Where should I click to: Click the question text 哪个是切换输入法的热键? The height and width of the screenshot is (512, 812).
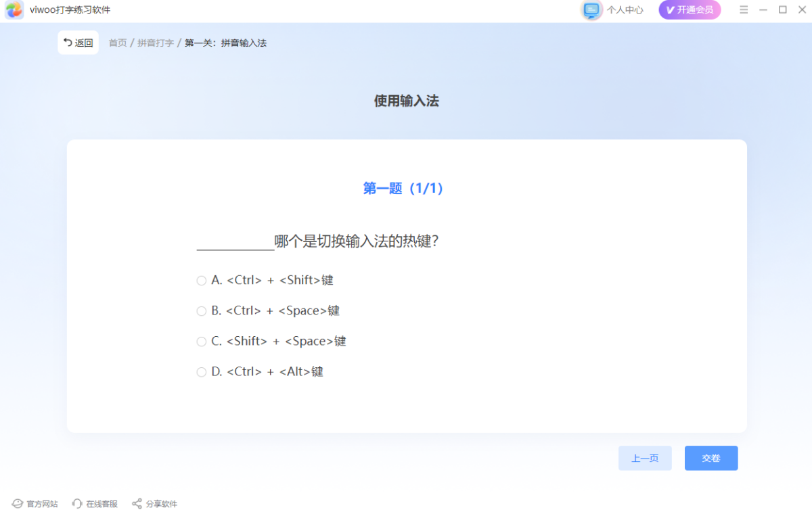357,241
